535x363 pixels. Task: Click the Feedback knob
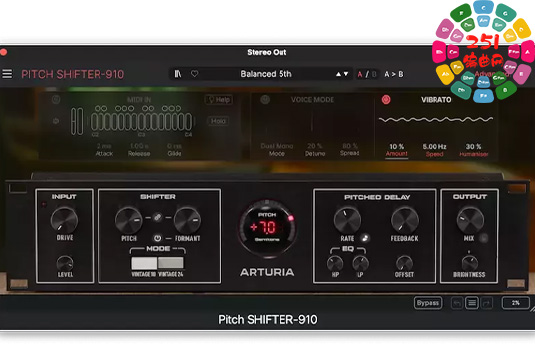(x=405, y=220)
